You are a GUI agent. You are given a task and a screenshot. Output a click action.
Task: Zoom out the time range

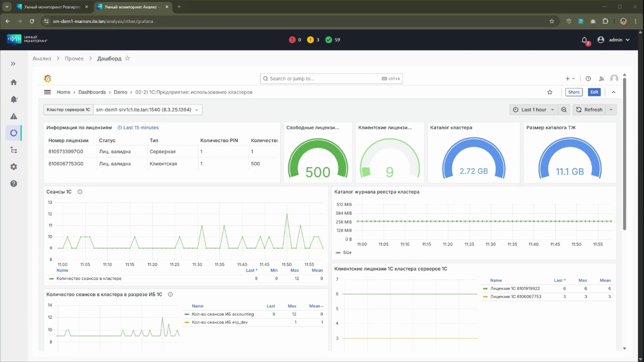(564, 110)
